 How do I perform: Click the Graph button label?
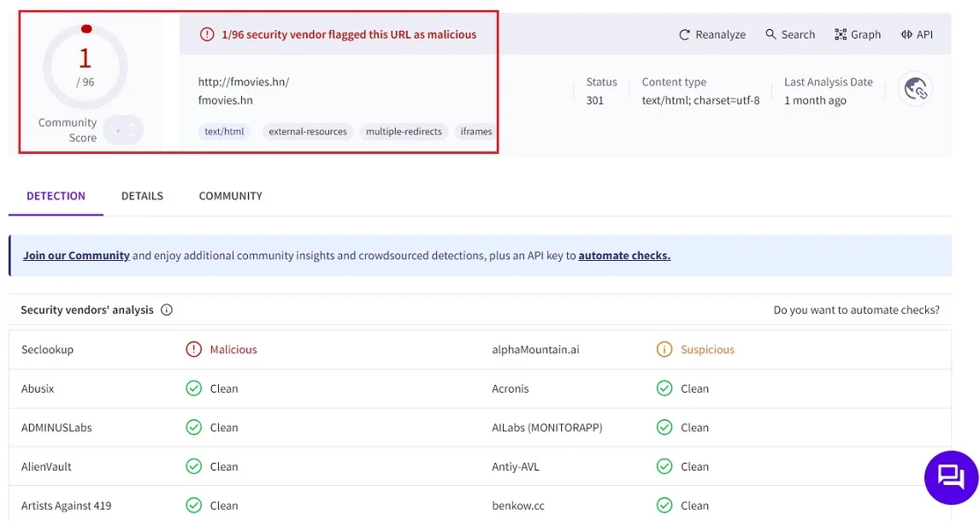point(865,34)
